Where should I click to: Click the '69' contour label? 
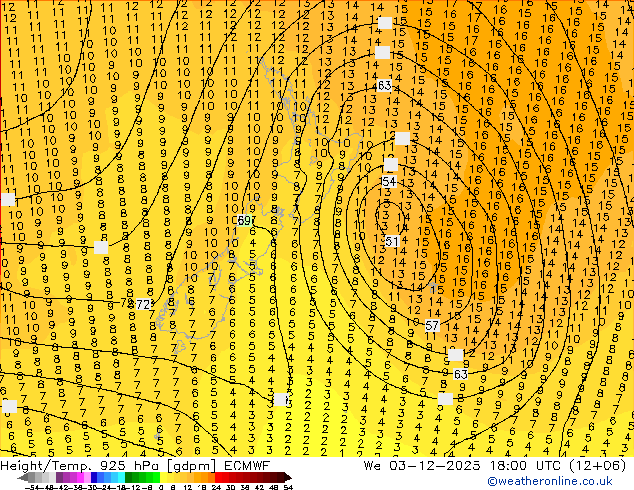point(244,220)
